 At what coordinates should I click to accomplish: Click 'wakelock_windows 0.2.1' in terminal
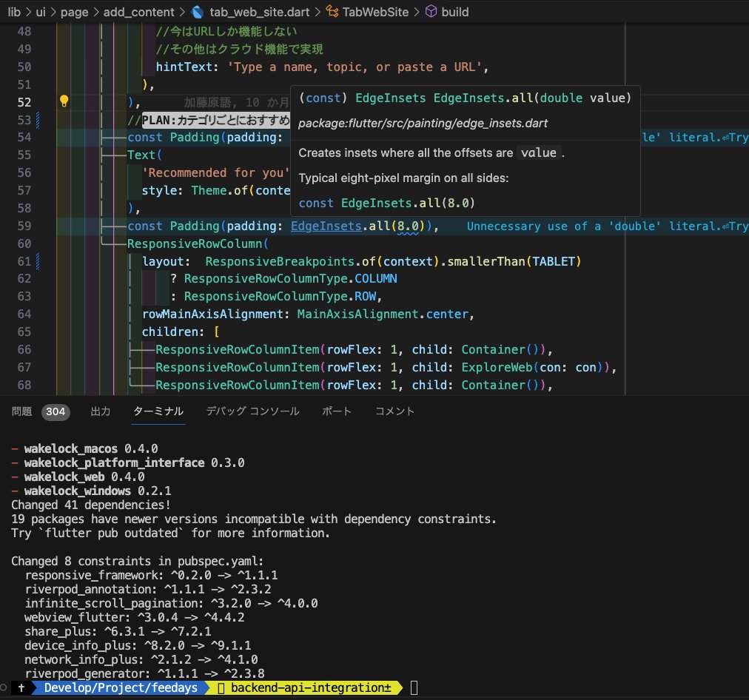click(x=98, y=491)
